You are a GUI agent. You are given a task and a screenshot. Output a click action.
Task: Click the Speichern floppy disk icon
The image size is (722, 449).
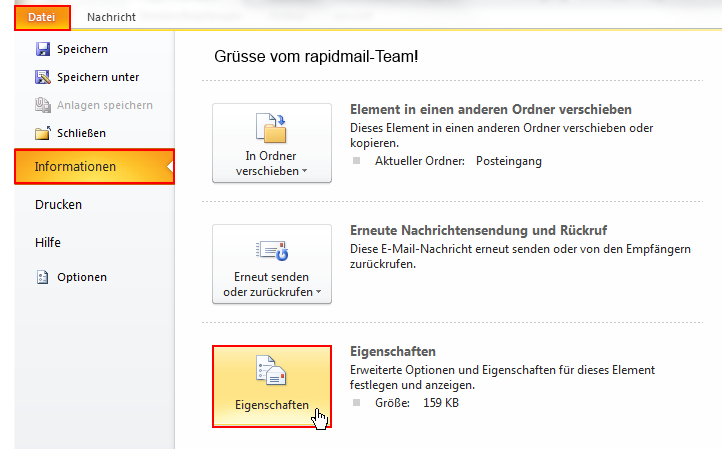[43, 49]
